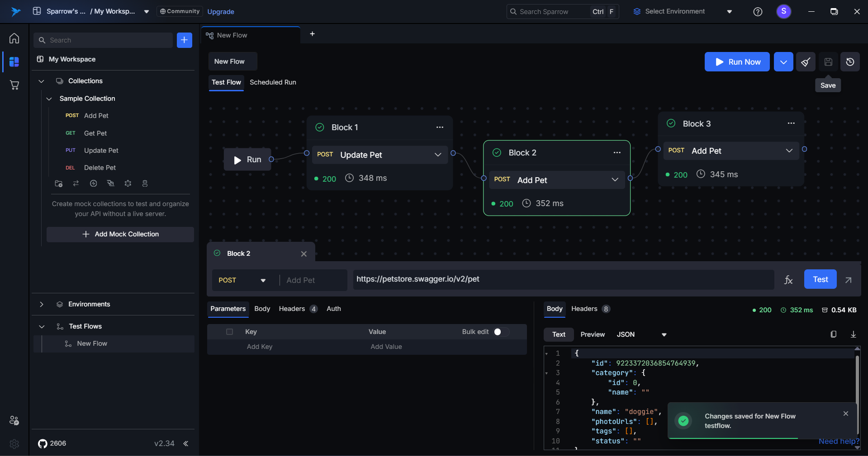The width and height of the screenshot is (868, 456).
Task: Click the GitHub stars icon
Action: (x=43, y=443)
